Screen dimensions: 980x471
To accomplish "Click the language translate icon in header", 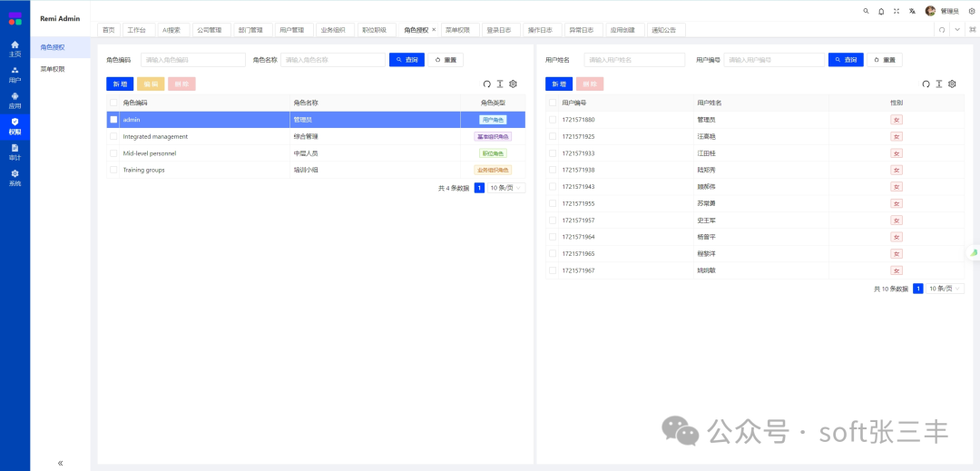I will tap(912, 11).
